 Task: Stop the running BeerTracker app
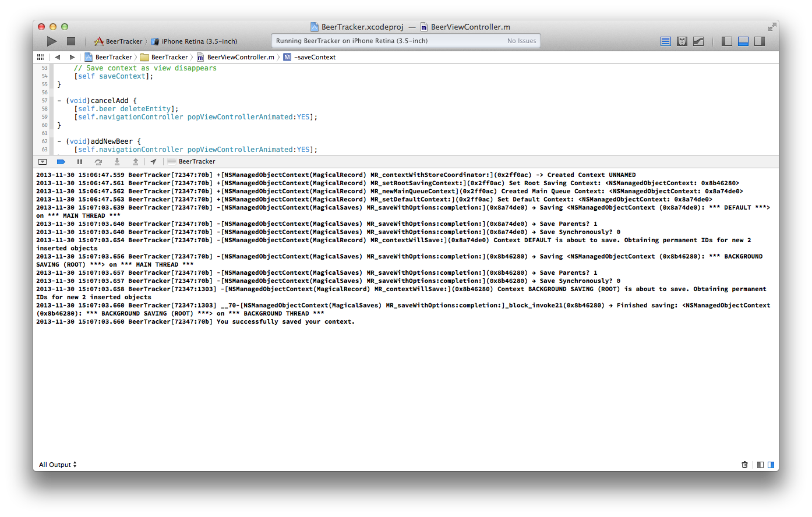point(71,41)
